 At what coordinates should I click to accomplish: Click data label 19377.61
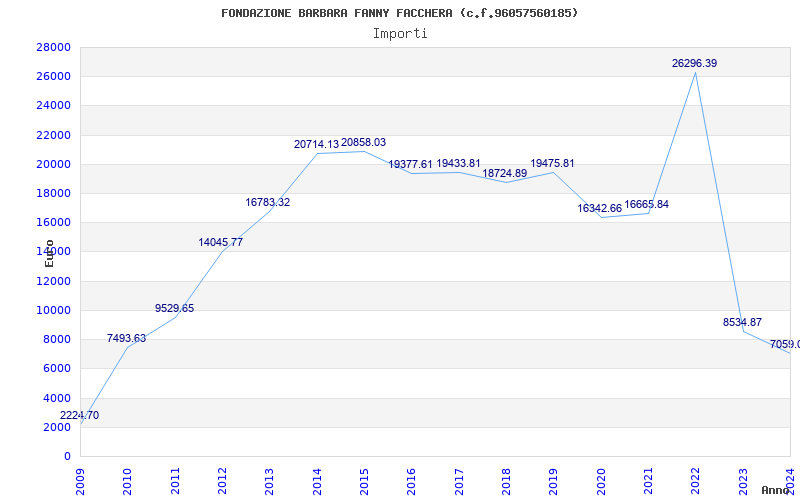tap(410, 164)
